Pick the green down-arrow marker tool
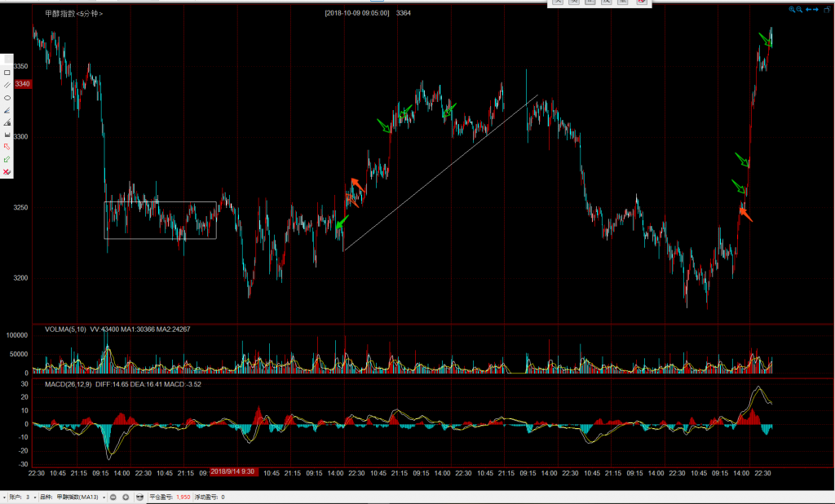Screen dimensions: 835x504 point(7,160)
